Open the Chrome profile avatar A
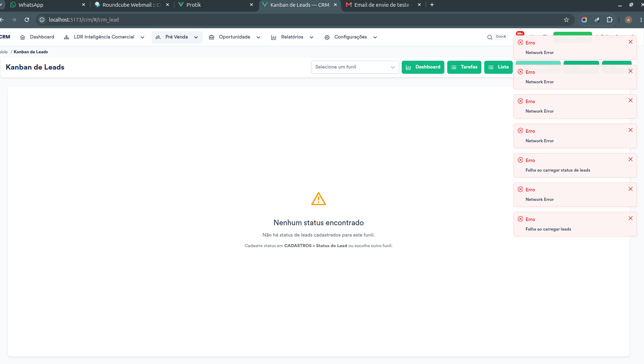 click(628, 20)
